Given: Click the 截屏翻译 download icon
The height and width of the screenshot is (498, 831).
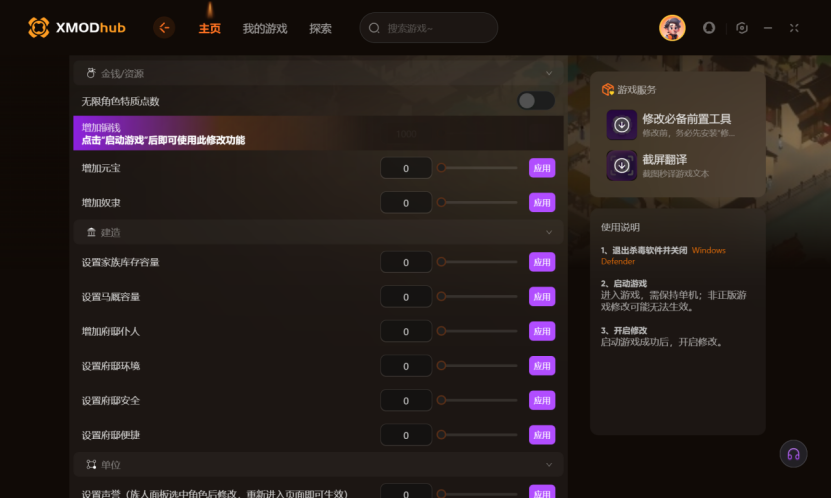Looking at the screenshot, I should [622, 166].
